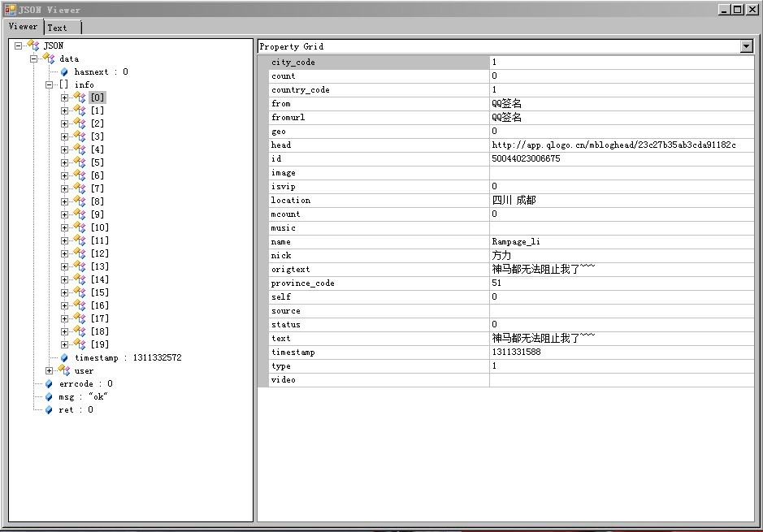Select tree node "hasnext : 0"

click(x=102, y=72)
